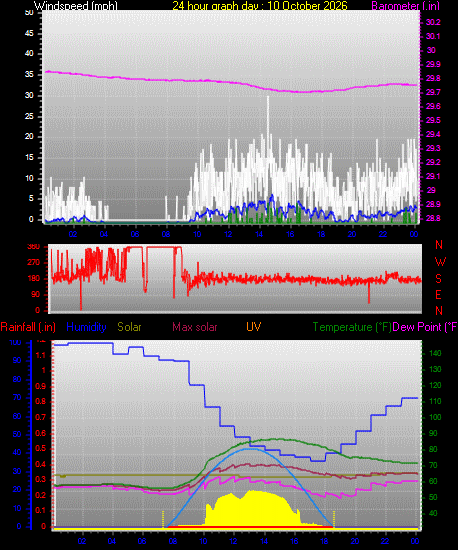This screenshot has width=458, height=550.
Task: Click the W compass label on direction chart
Action: click(x=440, y=262)
